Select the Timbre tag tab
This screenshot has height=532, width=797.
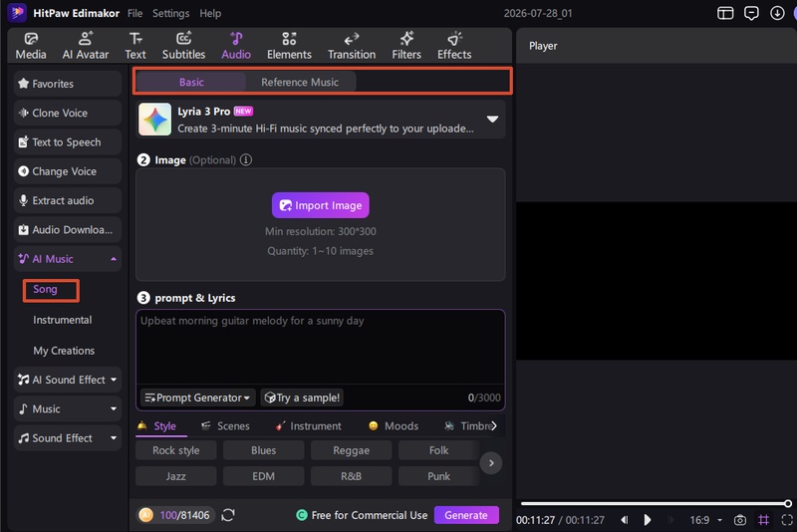pyautogui.click(x=467, y=425)
